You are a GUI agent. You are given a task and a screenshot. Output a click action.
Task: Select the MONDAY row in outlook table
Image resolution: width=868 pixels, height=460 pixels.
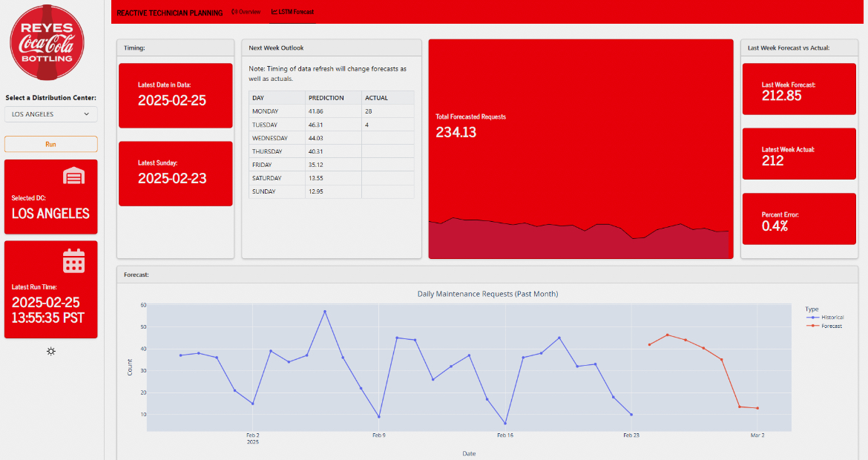click(277, 111)
